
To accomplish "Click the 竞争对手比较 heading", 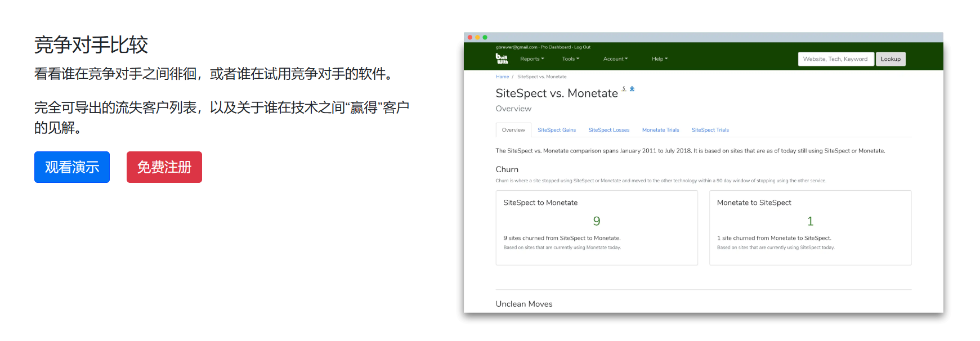I will [x=91, y=45].
